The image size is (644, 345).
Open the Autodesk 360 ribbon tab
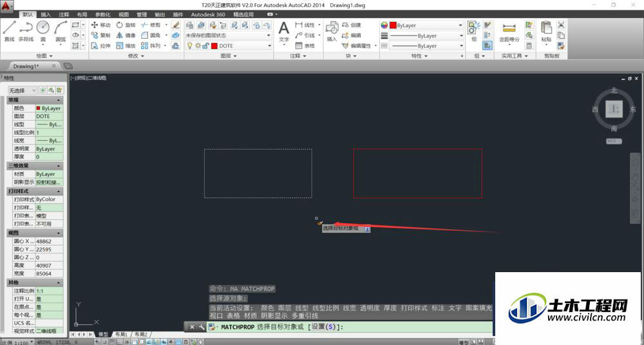click(208, 14)
